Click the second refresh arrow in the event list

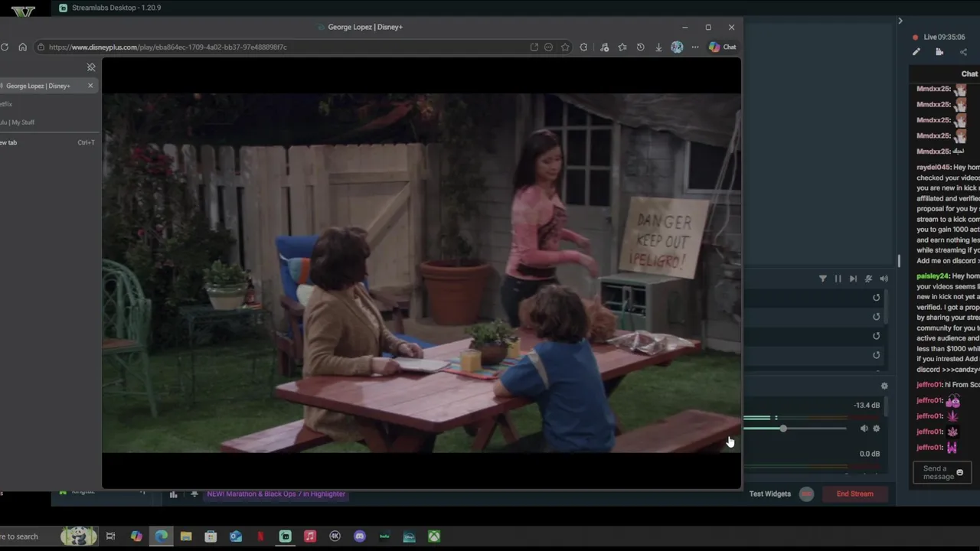coord(877,317)
